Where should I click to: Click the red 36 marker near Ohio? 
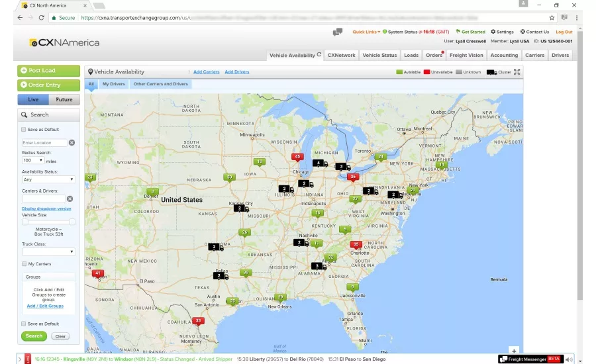pos(353,177)
